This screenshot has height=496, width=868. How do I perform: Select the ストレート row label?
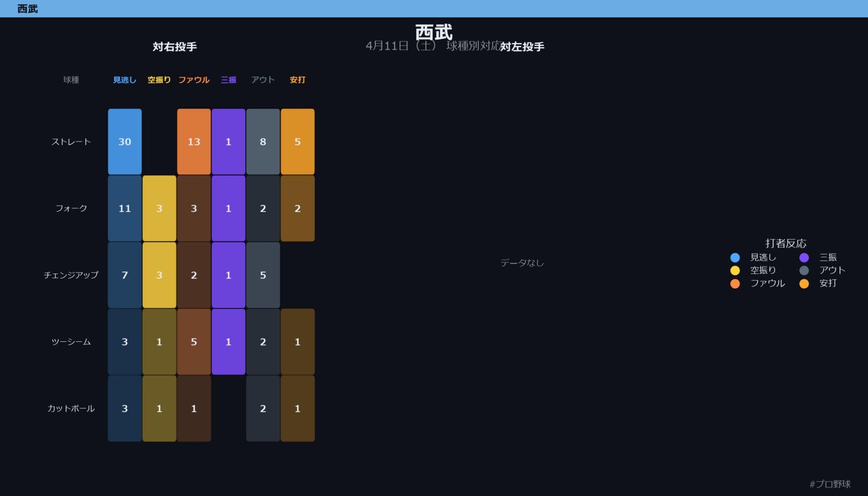point(71,142)
